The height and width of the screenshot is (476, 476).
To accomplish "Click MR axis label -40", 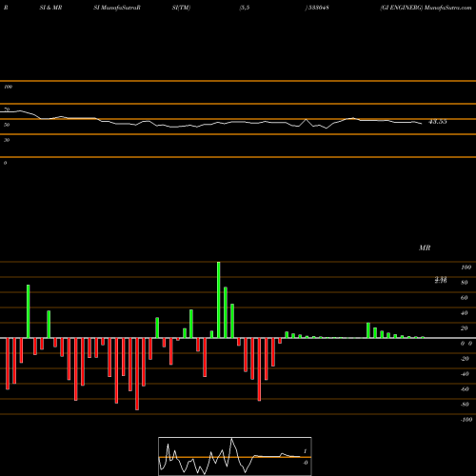I will 465,374.
